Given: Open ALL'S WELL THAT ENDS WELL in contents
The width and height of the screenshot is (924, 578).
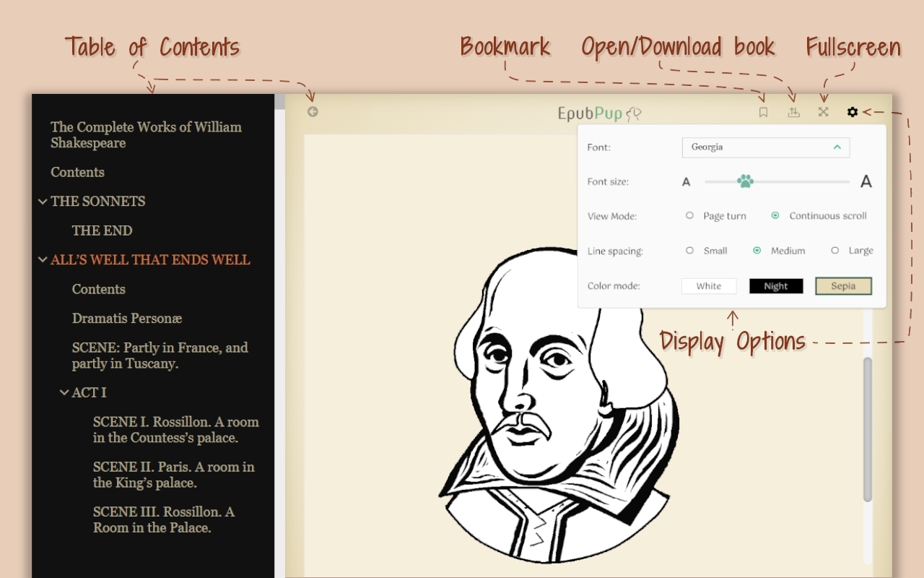Looking at the screenshot, I should (x=150, y=259).
